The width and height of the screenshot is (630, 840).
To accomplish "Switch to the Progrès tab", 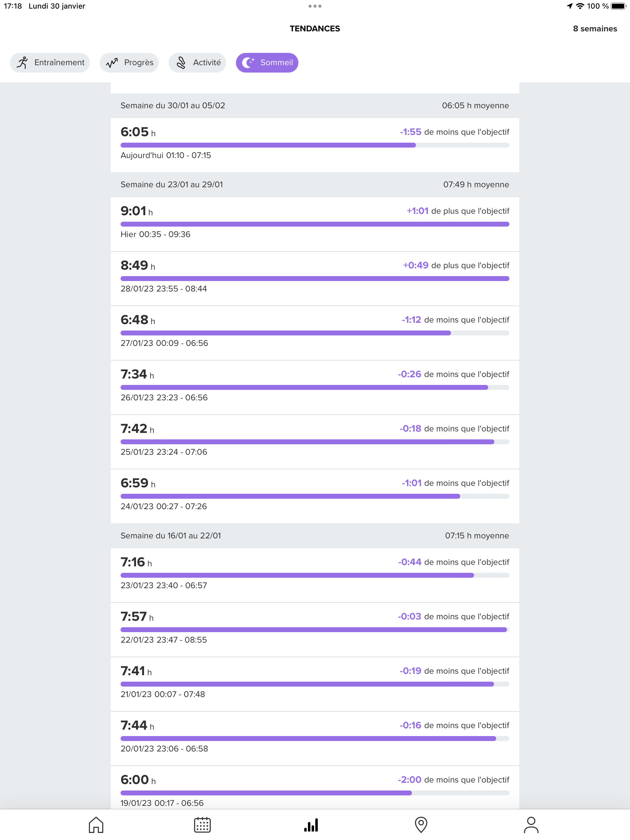I will pos(129,62).
